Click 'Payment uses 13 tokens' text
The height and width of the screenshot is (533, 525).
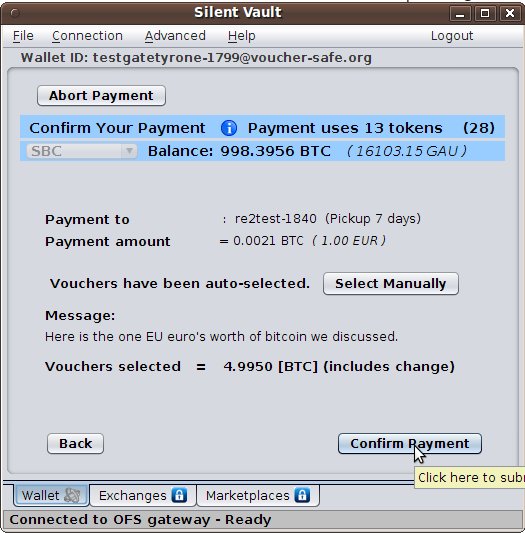point(345,128)
